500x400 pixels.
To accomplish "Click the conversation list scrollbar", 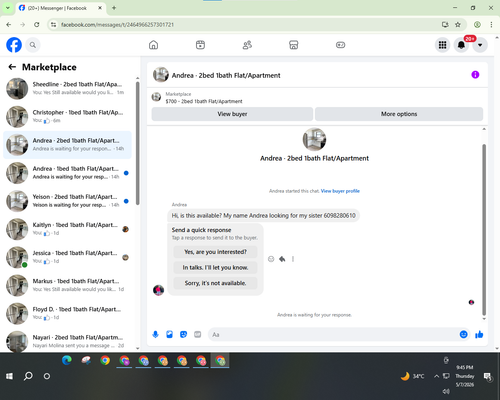I will tap(137, 143).
